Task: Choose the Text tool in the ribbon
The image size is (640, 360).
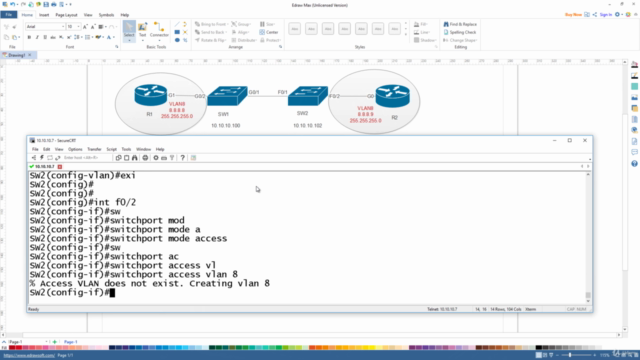Action: point(142,31)
